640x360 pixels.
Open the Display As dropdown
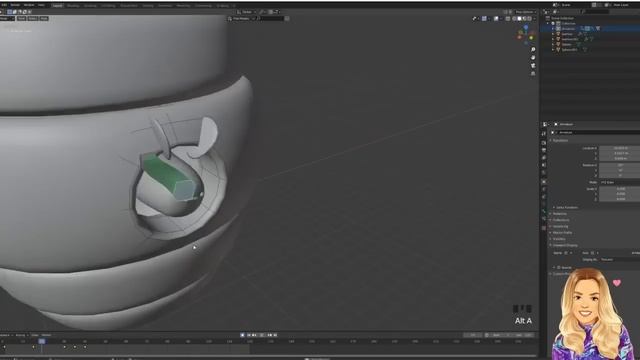[620, 260]
